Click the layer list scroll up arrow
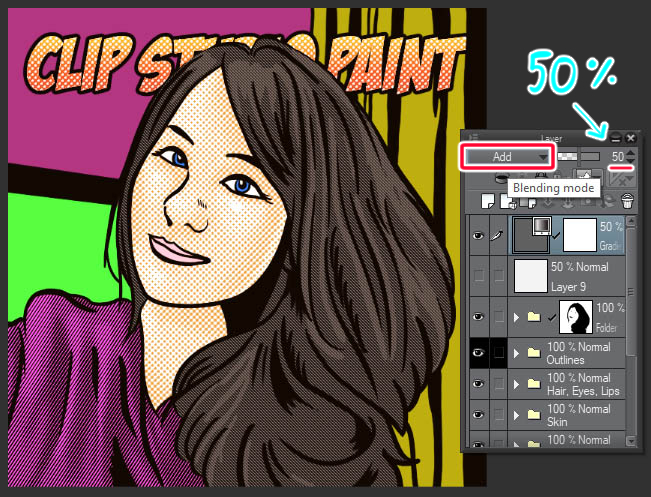Screen dimensions: 651x497 631,221
